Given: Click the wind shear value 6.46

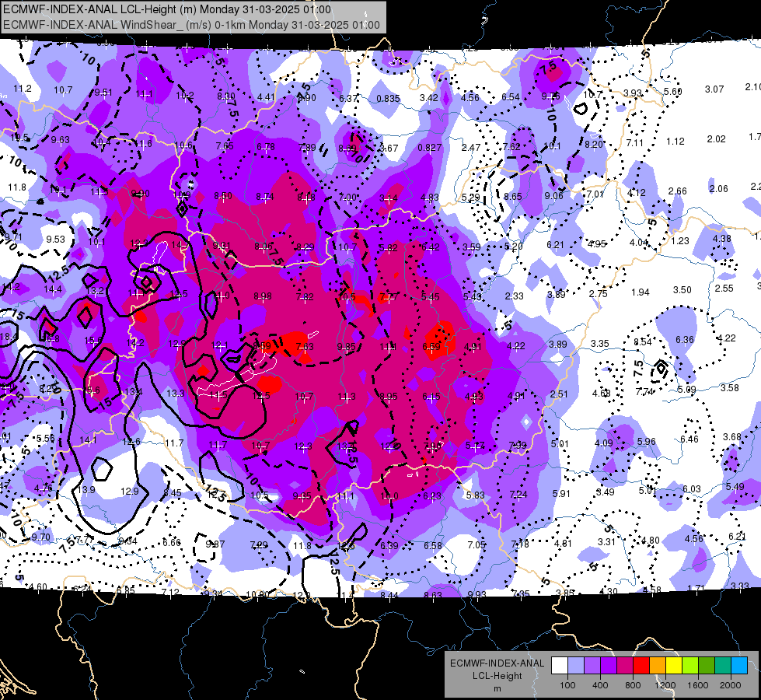Looking at the screenshot, I should tap(689, 439).
